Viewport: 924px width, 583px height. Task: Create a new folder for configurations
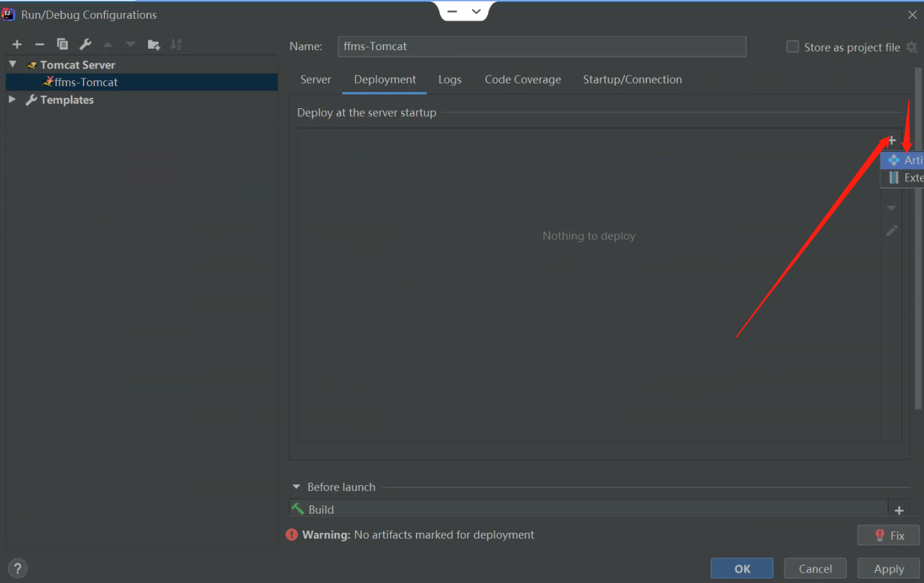(x=154, y=44)
